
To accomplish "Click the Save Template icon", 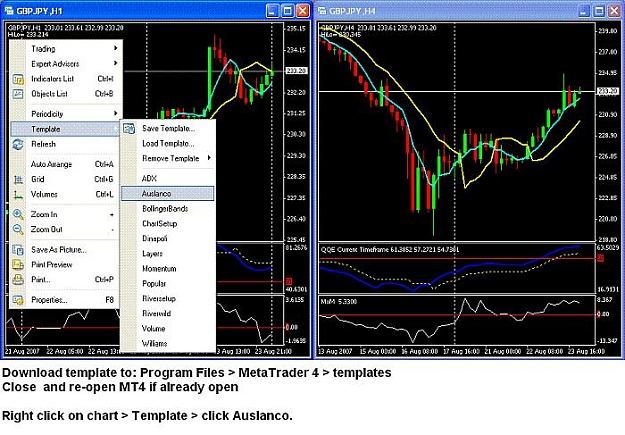I will click(x=129, y=128).
